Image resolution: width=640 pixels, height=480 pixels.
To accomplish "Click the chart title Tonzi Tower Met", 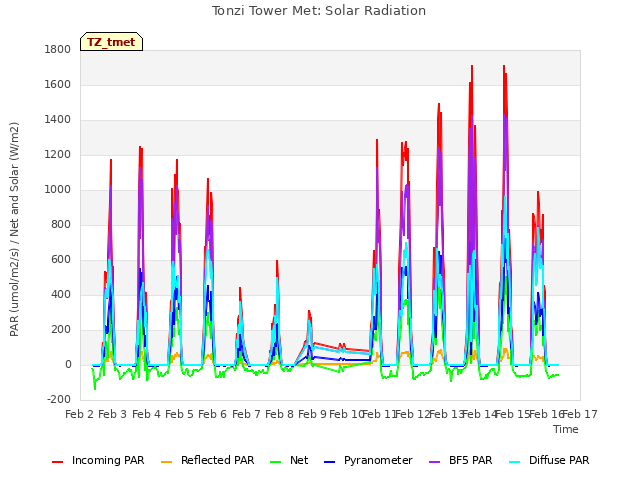I will (319, 11).
